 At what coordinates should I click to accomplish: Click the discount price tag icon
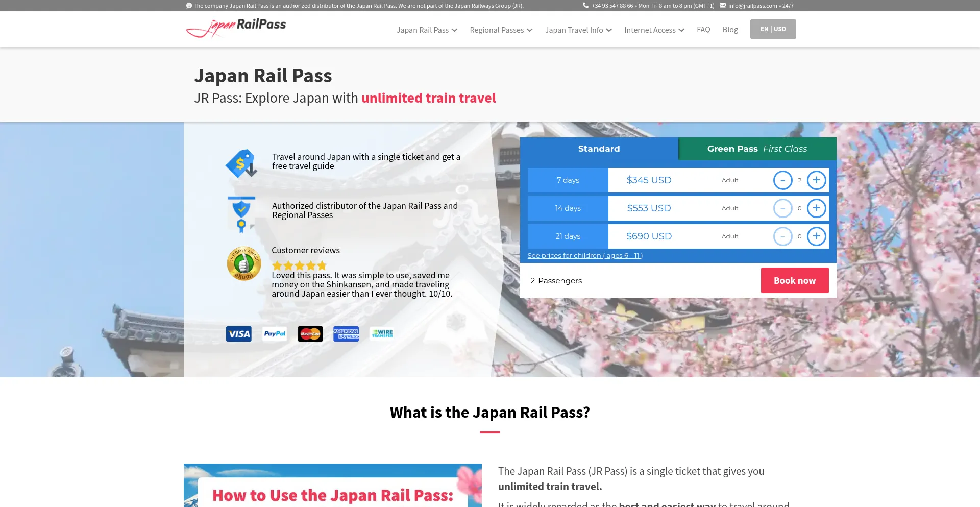241,164
